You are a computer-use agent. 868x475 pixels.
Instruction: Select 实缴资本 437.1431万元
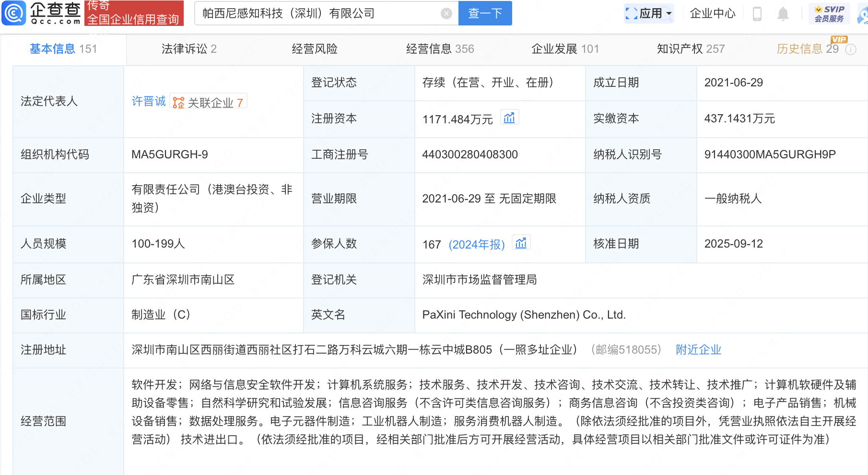pos(739,119)
